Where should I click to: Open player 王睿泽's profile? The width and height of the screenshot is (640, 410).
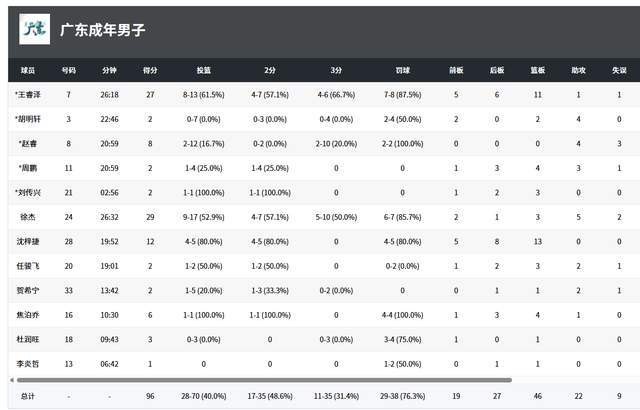click(28, 95)
